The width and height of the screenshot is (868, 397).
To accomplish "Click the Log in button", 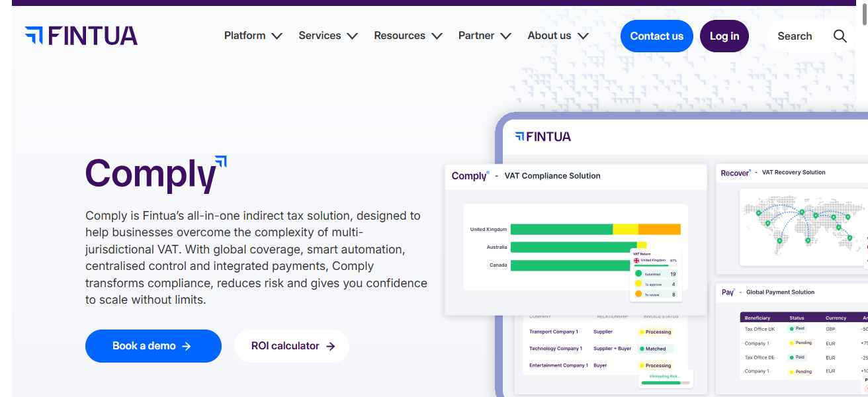I will (x=724, y=36).
